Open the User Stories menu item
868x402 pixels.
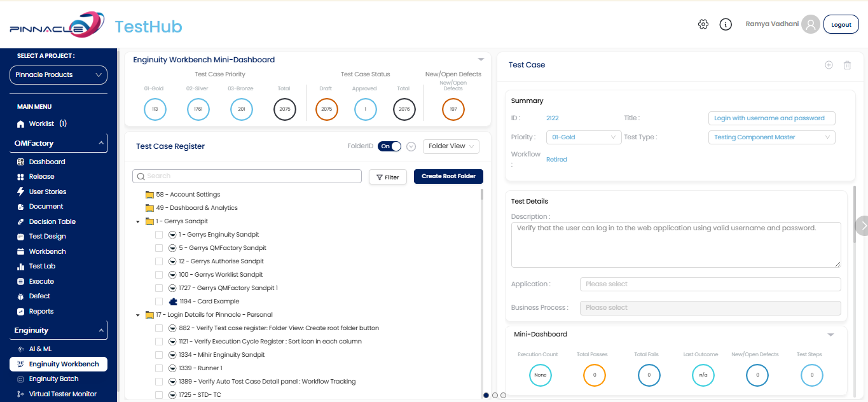(x=47, y=191)
